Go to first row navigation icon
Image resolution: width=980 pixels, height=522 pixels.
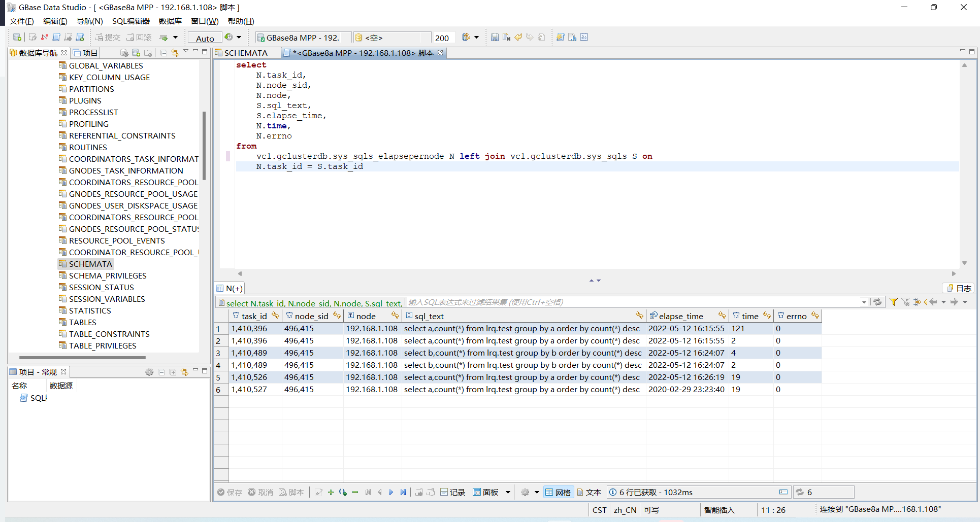point(368,492)
